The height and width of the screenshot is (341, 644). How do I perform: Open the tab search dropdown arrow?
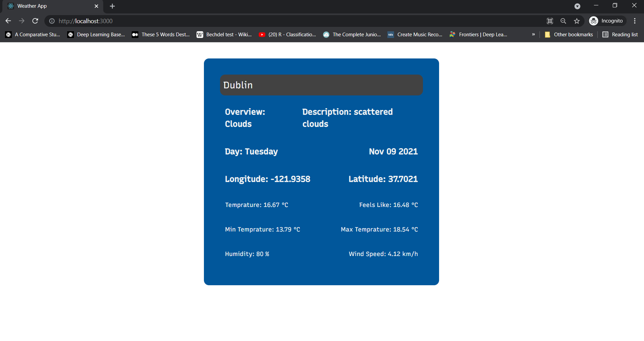tap(577, 6)
